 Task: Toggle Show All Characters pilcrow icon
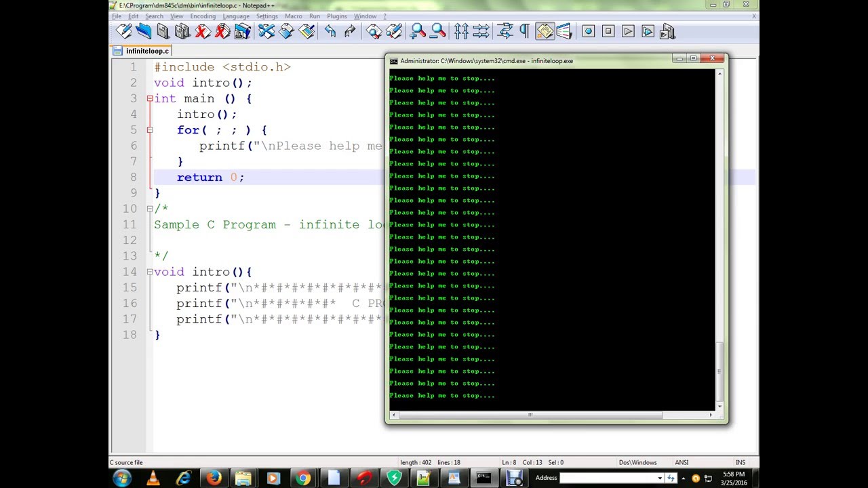pyautogui.click(x=524, y=31)
